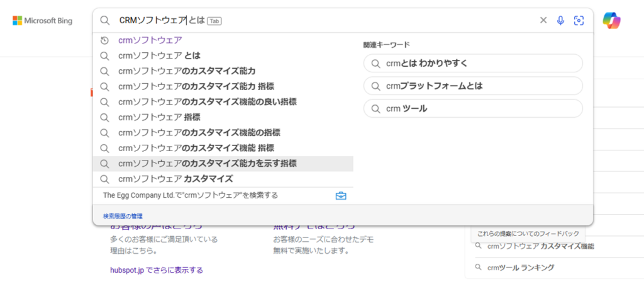Click briefcase work search icon
The image size is (644, 284).
click(x=341, y=196)
